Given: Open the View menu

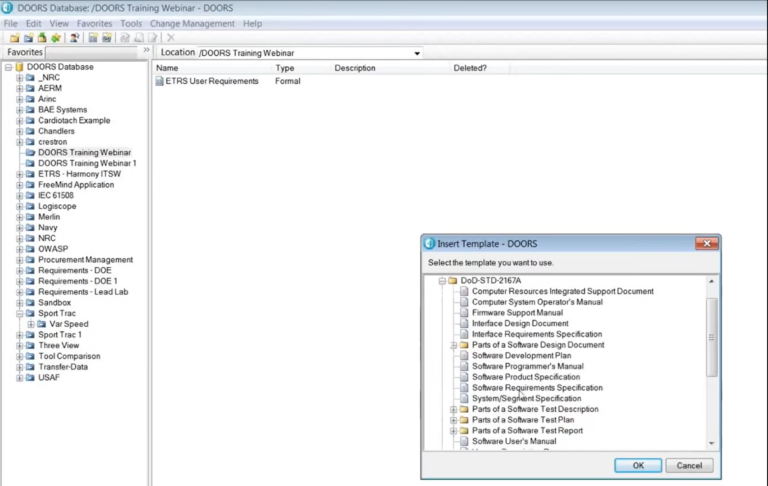Looking at the screenshot, I should click(59, 24).
